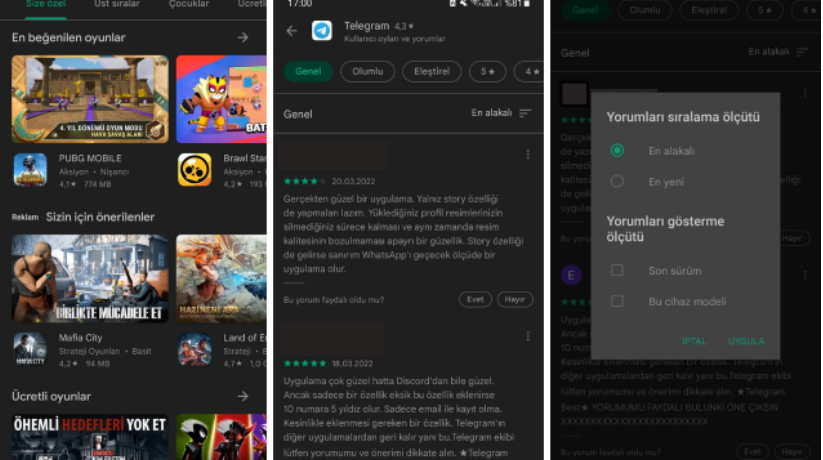The height and width of the screenshot is (460, 823).
Task: Click Yorumları sıralama ölçütü heading
Action: (x=683, y=117)
